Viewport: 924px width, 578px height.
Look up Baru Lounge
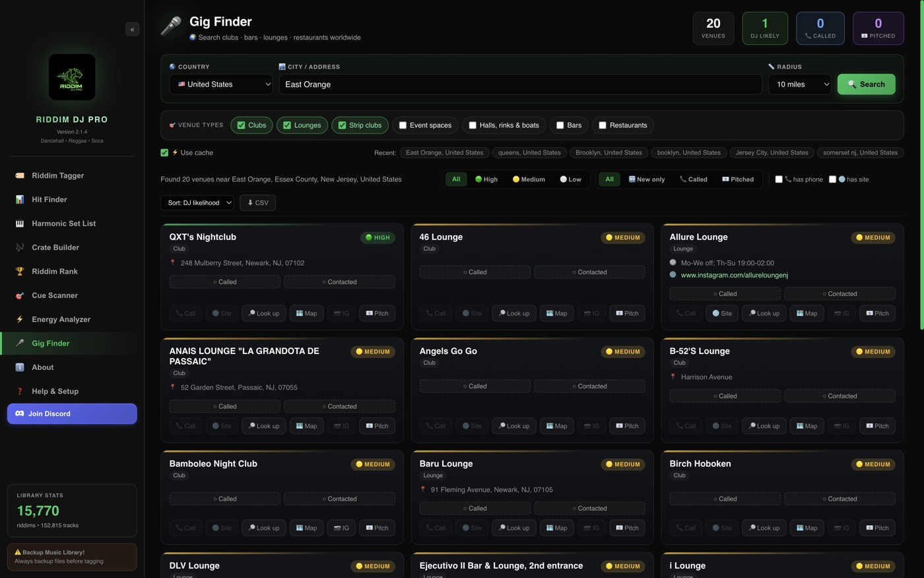pos(514,528)
